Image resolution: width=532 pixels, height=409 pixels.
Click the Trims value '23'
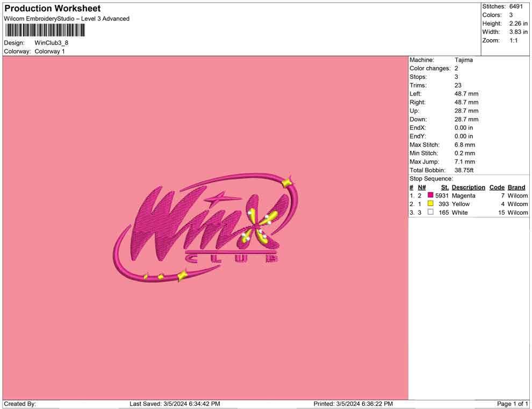coord(458,85)
